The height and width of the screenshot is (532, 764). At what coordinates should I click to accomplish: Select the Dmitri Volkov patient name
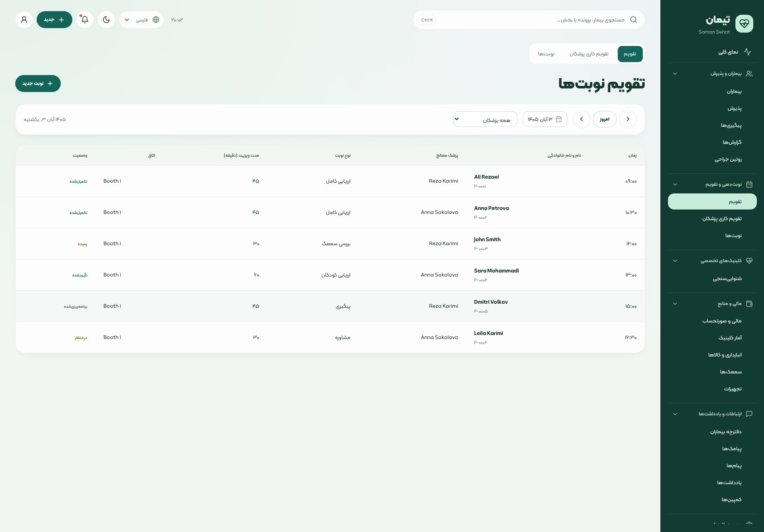click(491, 302)
